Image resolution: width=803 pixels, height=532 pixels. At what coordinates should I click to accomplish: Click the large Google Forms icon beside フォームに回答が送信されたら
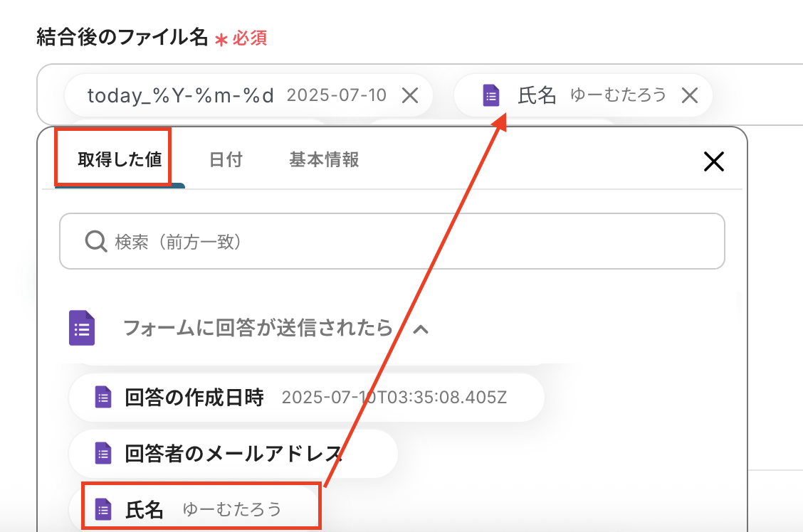click(82, 328)
